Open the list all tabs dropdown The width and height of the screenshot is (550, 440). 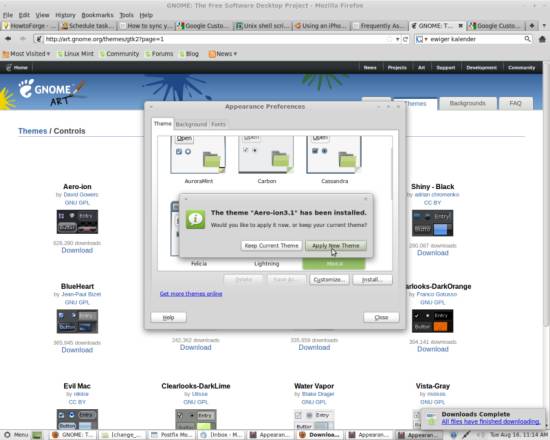pyautogui.click(x=544, y=26)
